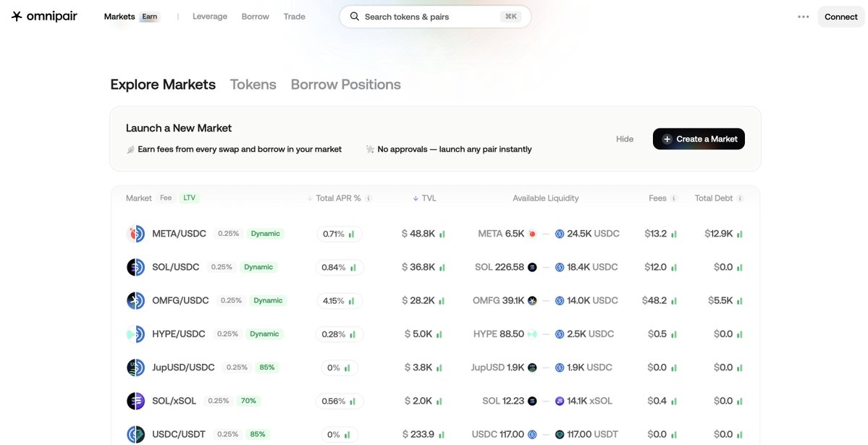Screen dimensions: 868x445
Task: Click the $ 36.8K TVL value
Action: 418,267
